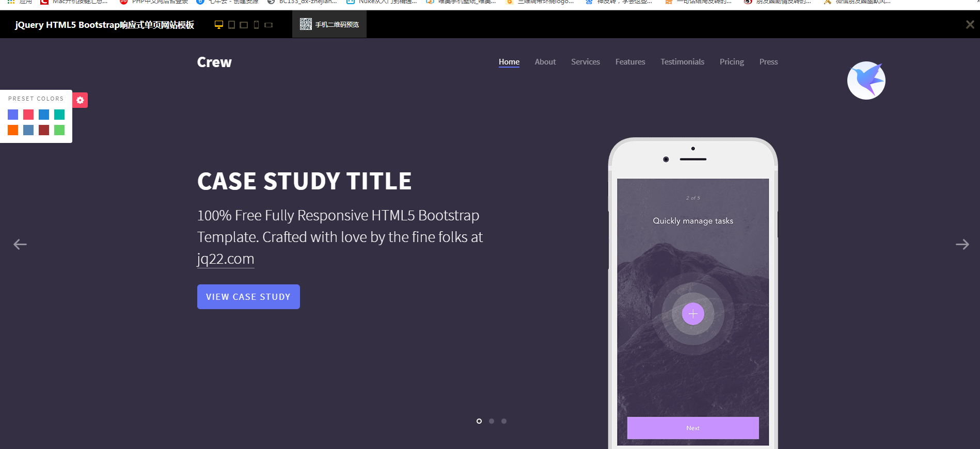Pick the steel blue preset color
The height and width of the screenshot is (449, 980).
pos(28,130)
